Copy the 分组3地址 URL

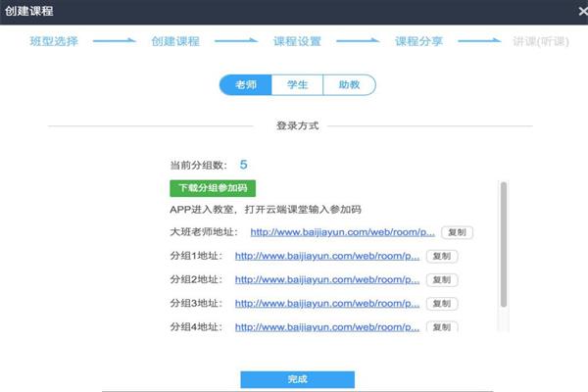click(x=442, y=303)
